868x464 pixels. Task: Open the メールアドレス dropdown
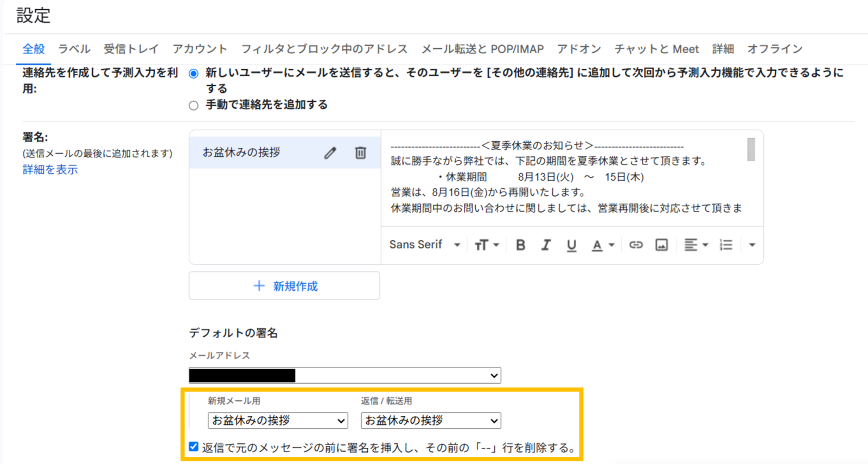[344, 375]
